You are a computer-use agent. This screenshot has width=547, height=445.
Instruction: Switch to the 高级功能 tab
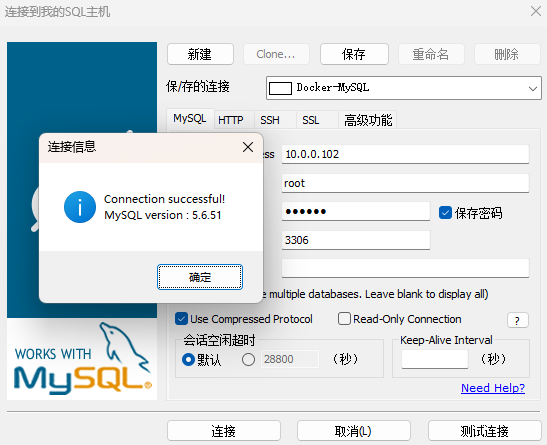coord(368,120)
